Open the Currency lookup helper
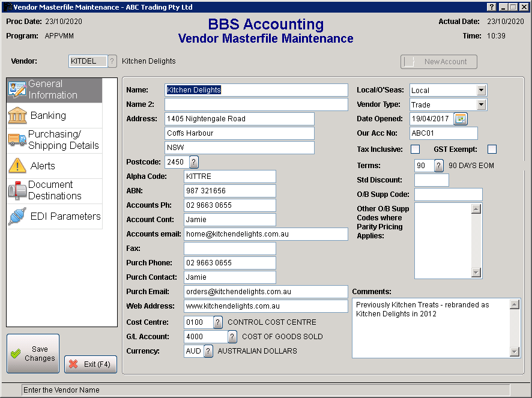This screenshot has height=398, width=532. point(208,351)
